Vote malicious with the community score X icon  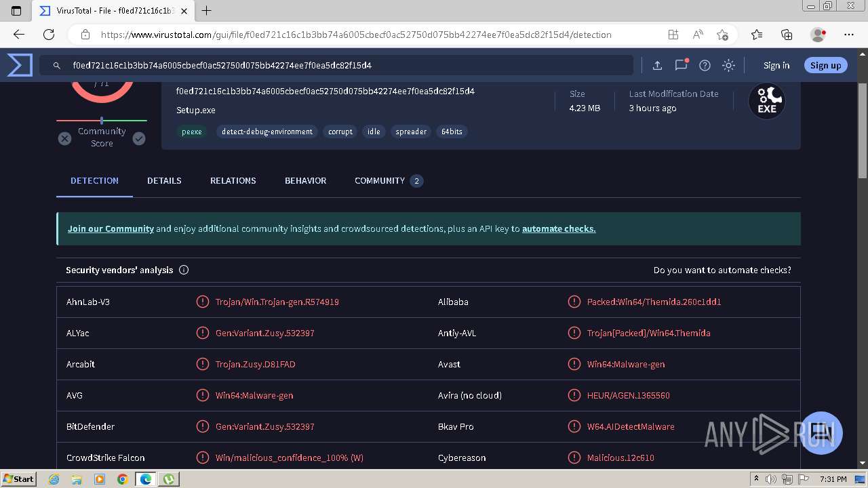64,138
